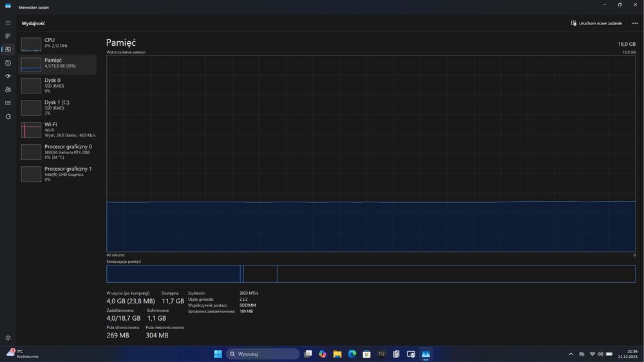
Task: Open the Windows Start menu
Action: [x=218, y=354]
